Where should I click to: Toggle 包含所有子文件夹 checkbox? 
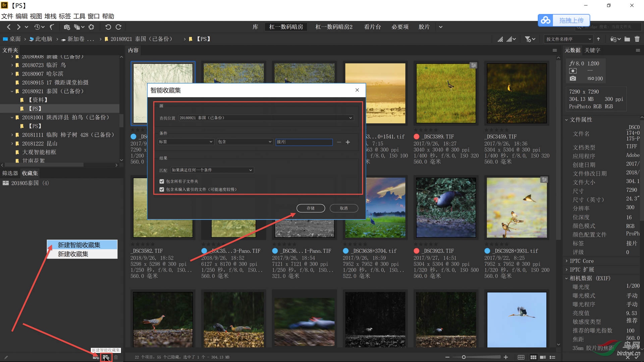[162, 181]
